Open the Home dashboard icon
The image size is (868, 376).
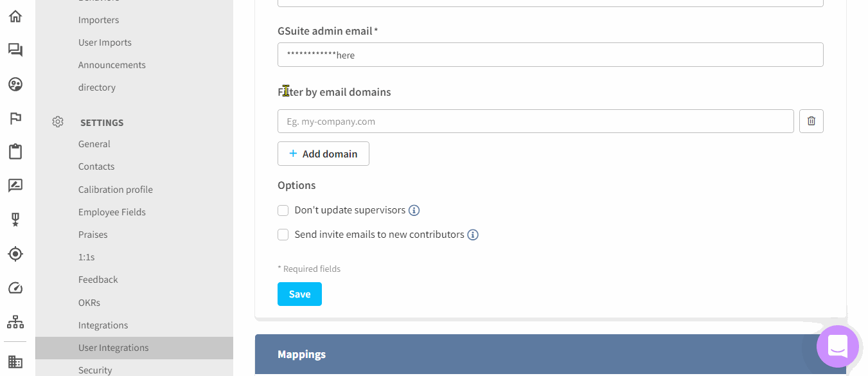point(15,15)
